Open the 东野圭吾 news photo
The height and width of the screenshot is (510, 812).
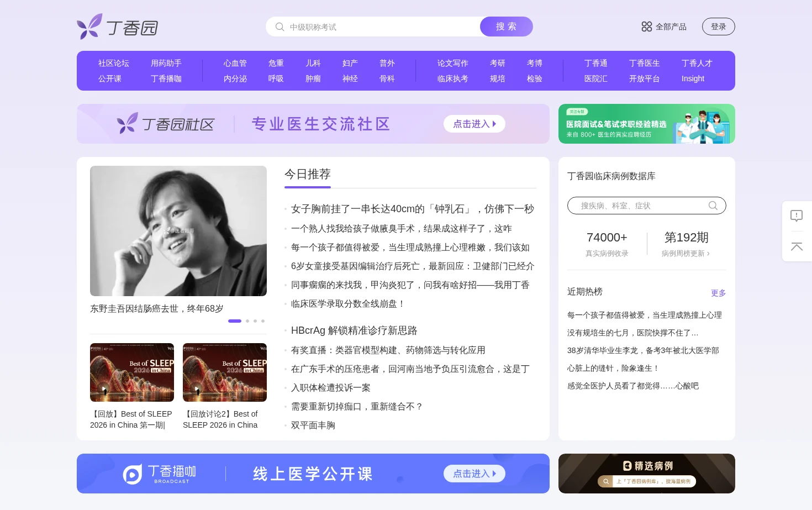pos(178,231)
